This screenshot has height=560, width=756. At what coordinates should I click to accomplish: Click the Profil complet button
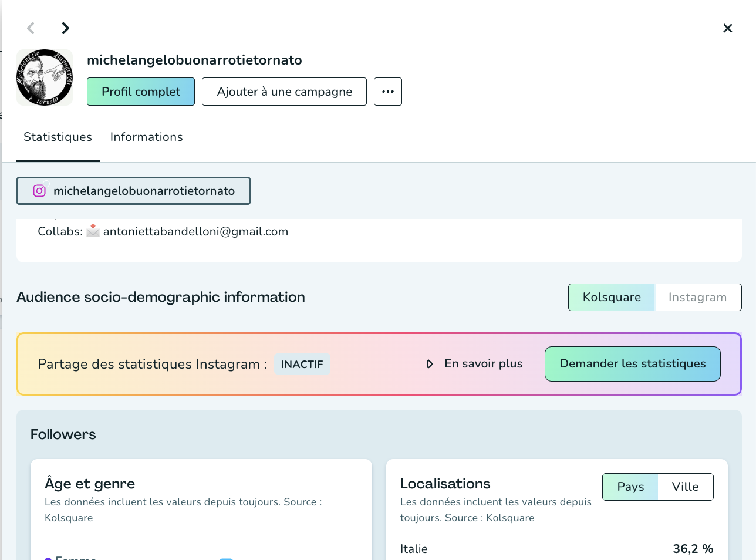click(x=141, y=92)
